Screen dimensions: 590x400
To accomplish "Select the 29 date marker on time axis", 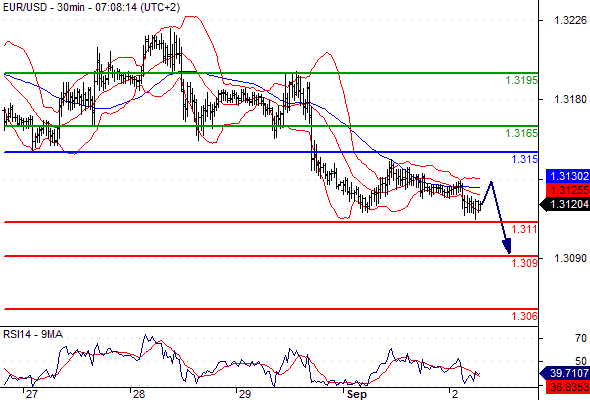I will coord(244,394).
